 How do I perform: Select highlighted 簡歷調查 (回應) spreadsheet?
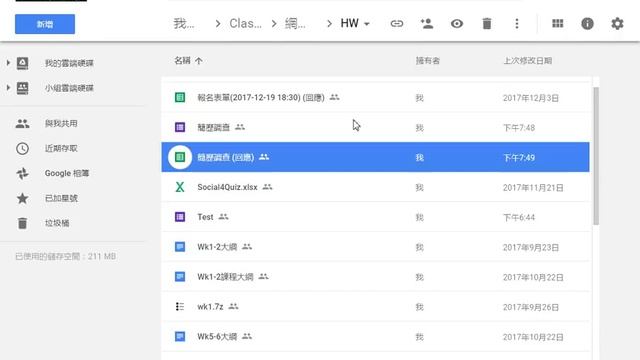[376, 157]
